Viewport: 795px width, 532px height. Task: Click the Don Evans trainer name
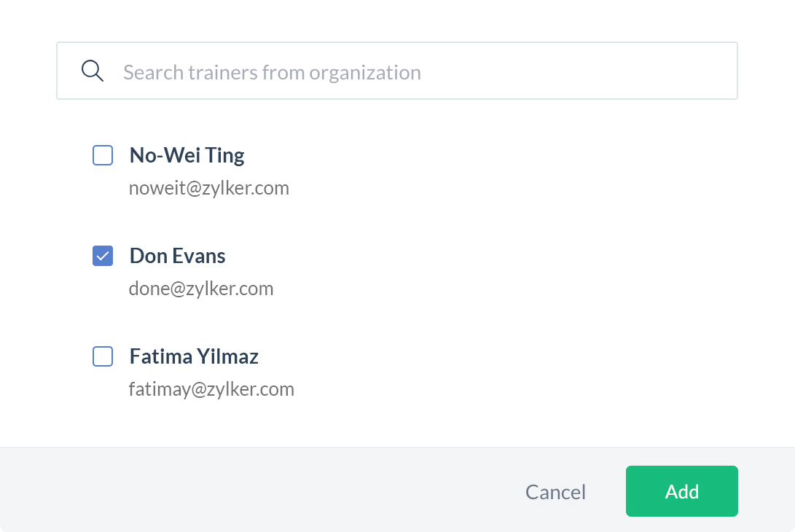(x=177, y=256)
